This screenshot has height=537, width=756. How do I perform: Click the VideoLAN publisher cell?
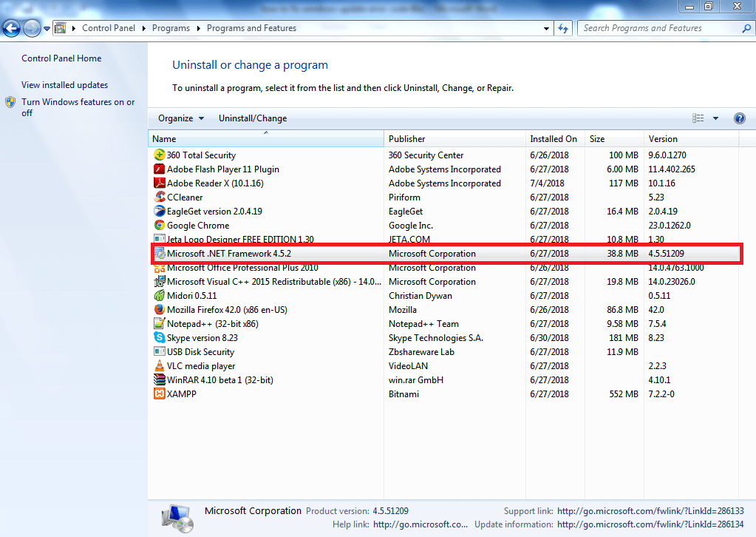click(408, 365)
